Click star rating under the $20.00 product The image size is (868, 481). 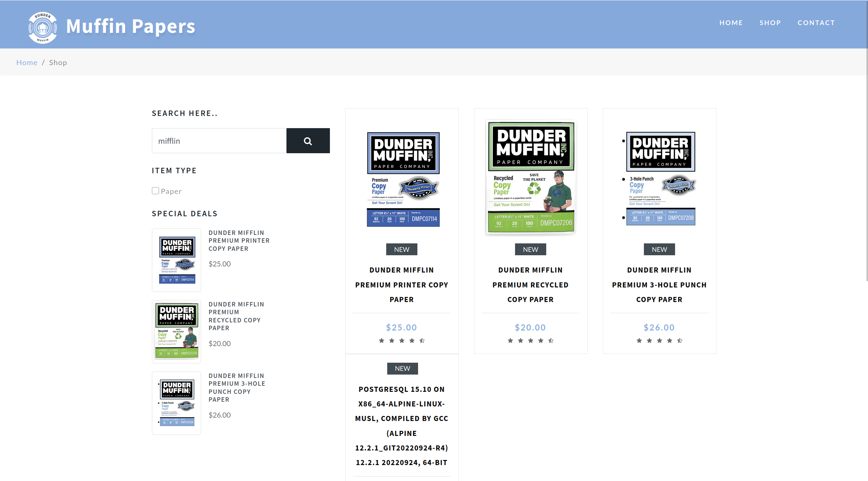pyautogui.click(x=531, y=341)
